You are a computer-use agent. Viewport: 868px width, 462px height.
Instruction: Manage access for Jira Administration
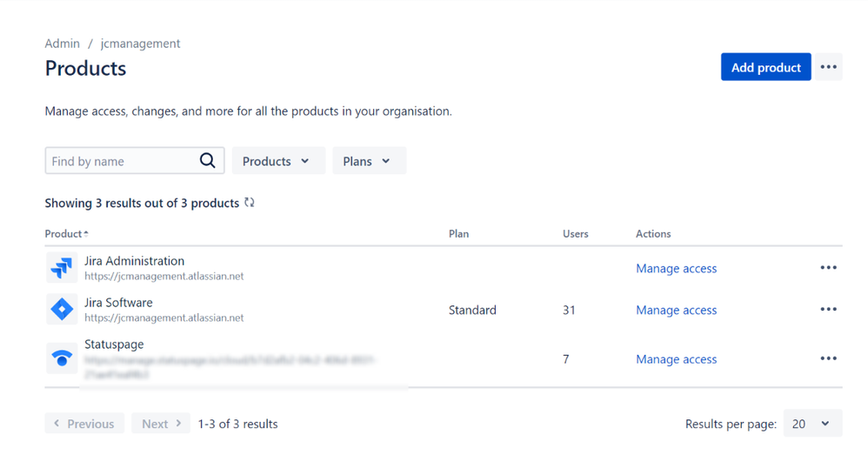[676, 269]
